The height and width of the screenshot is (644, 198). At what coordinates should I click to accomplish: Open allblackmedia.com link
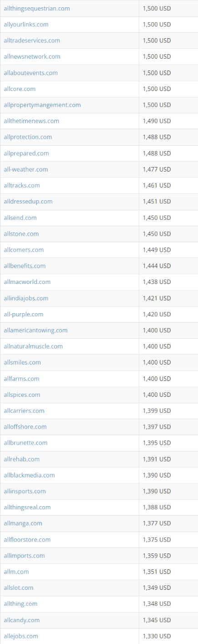point(29,475)
